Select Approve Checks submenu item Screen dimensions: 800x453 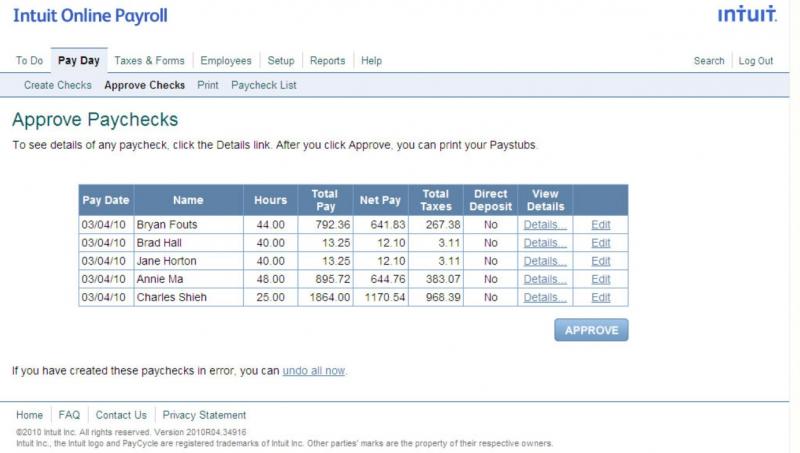click(x=144, y=85)
